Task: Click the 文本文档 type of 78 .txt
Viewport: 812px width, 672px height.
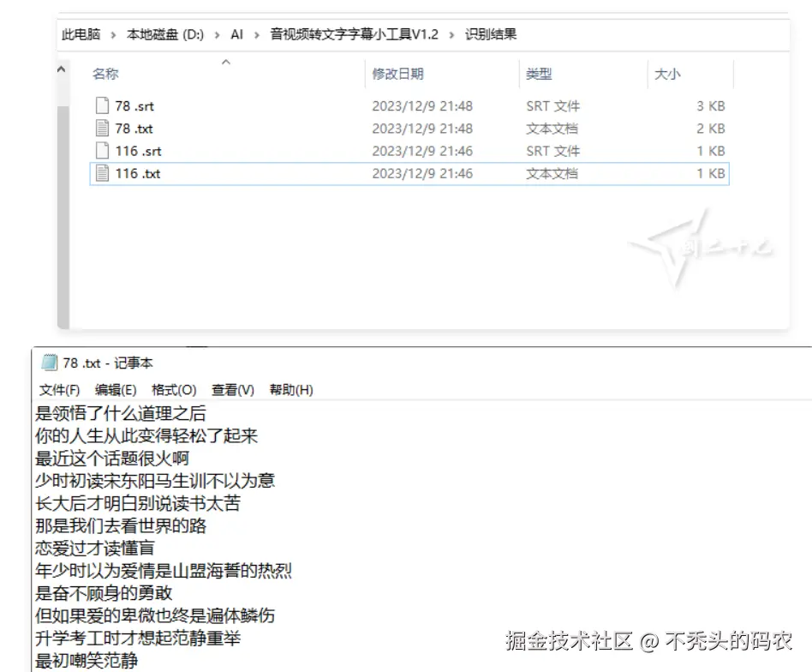Action: click(552, 129)
